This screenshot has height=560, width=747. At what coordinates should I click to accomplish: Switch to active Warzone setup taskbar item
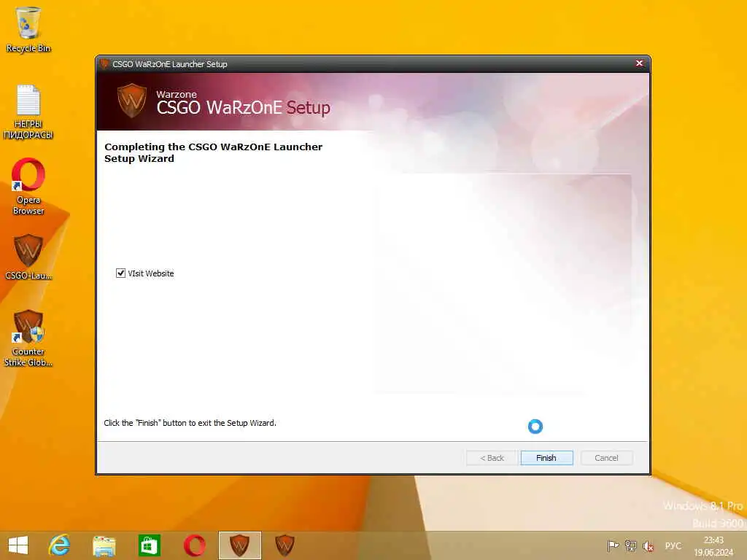click(239, 545)
